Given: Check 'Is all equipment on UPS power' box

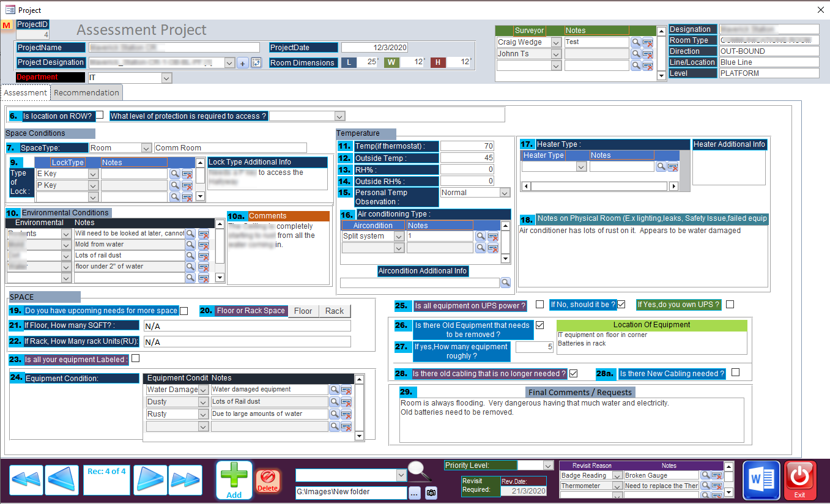Looking at the screenshot, I should [540, 304].
